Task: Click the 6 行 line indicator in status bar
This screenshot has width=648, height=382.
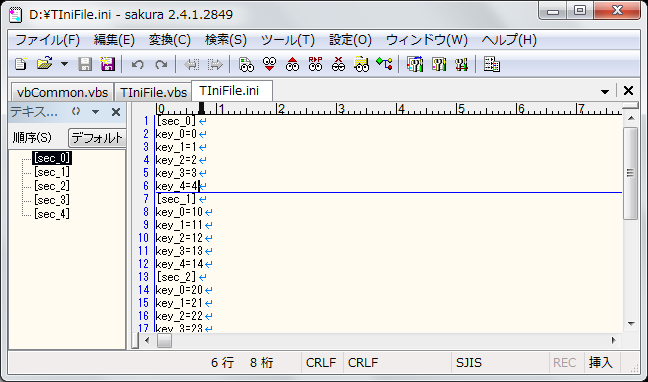Action: click(222, 363)
